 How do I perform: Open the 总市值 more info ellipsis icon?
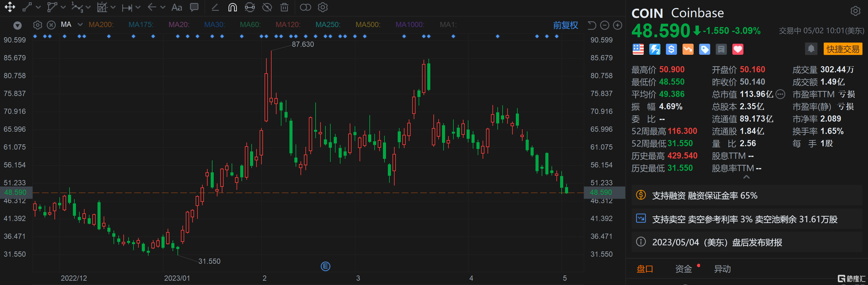780,94
